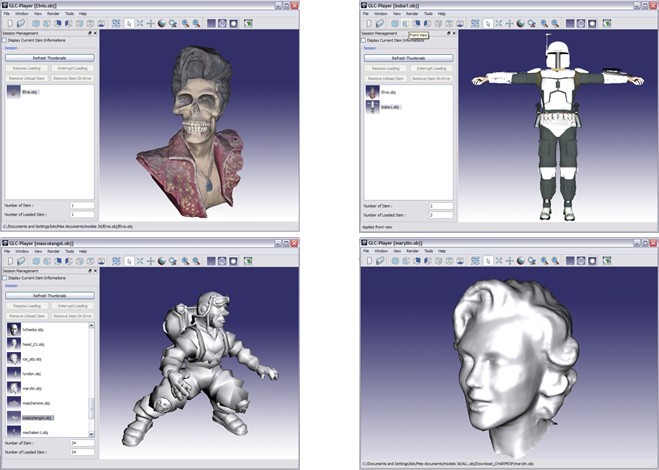659x470 pixels.
Task: Click the target-point magnifier icon in boba1.obj window
Action: [x=532, y=24]
